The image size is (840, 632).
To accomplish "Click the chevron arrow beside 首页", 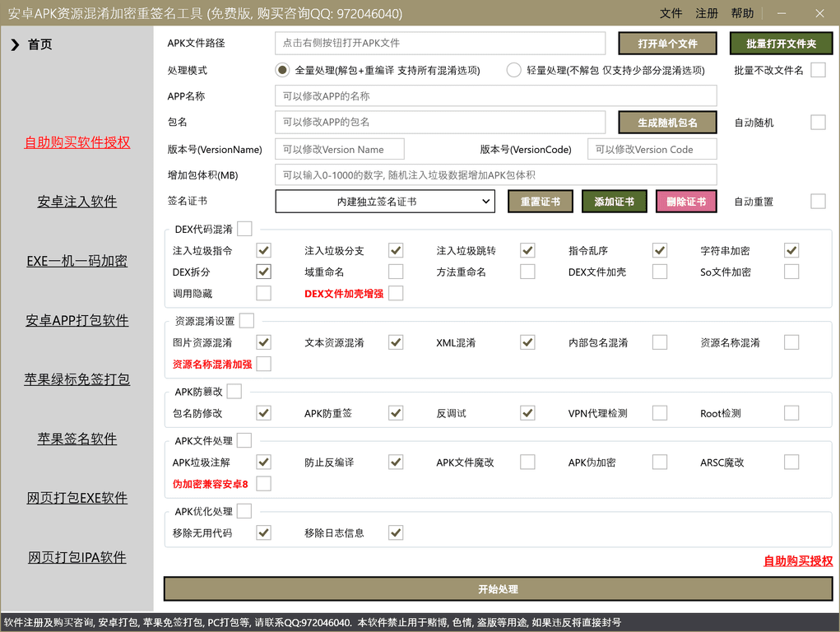I will [15, 44].
